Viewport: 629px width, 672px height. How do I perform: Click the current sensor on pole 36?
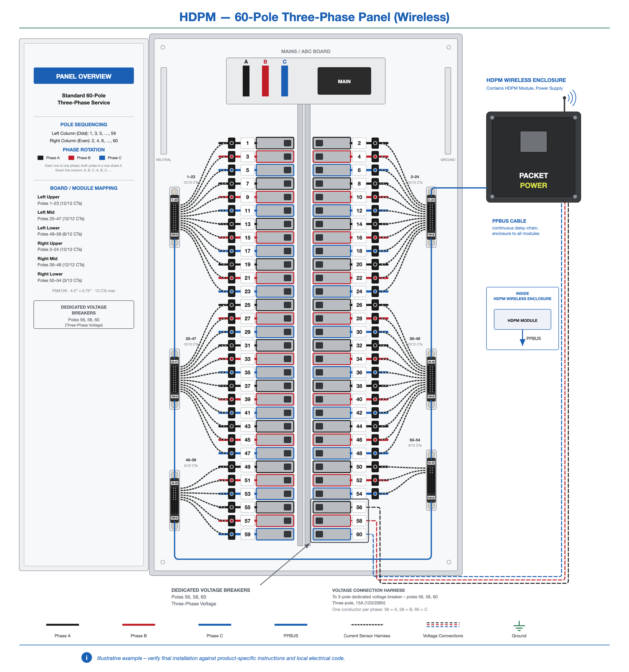tap(375, 373)
